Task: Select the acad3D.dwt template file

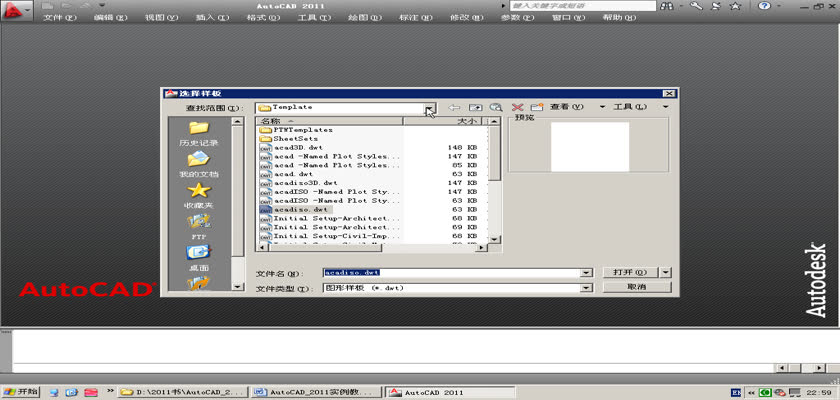Action: [299, 147]
